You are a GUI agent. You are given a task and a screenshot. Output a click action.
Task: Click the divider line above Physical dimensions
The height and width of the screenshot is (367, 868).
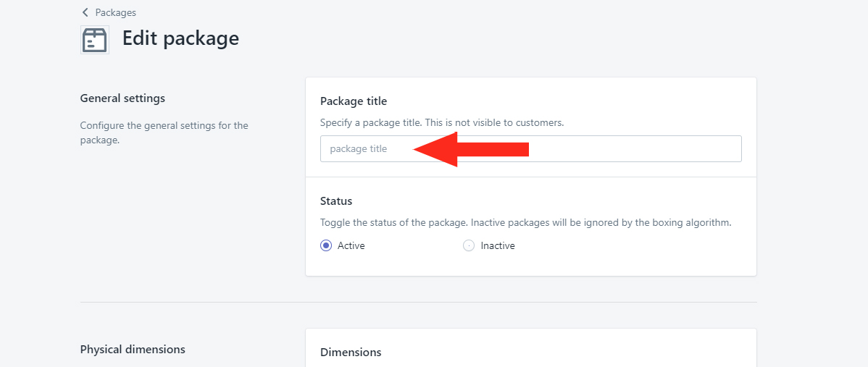[x=419, y=303]
